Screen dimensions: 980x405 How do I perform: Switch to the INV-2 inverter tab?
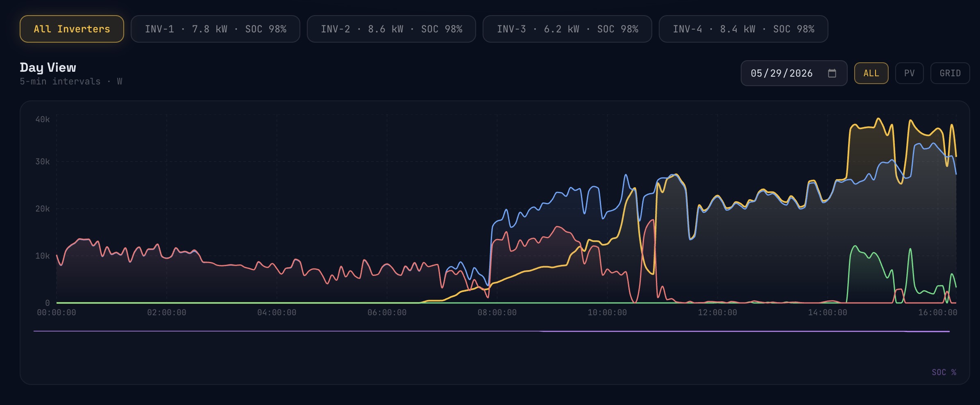(391, 29)
